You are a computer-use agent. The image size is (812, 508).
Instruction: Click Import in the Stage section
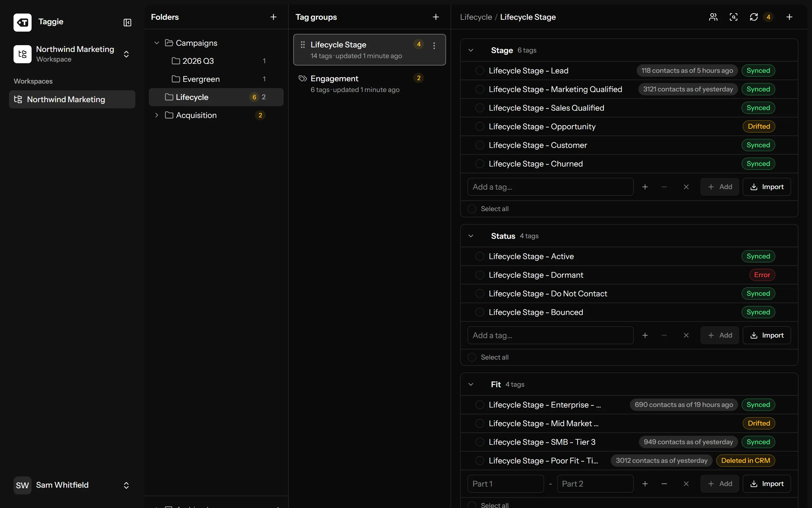pos(767,187)
